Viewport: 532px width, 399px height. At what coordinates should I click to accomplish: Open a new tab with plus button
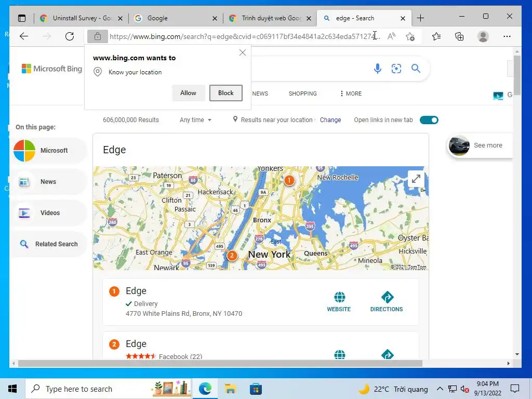(x=420, y=18)
